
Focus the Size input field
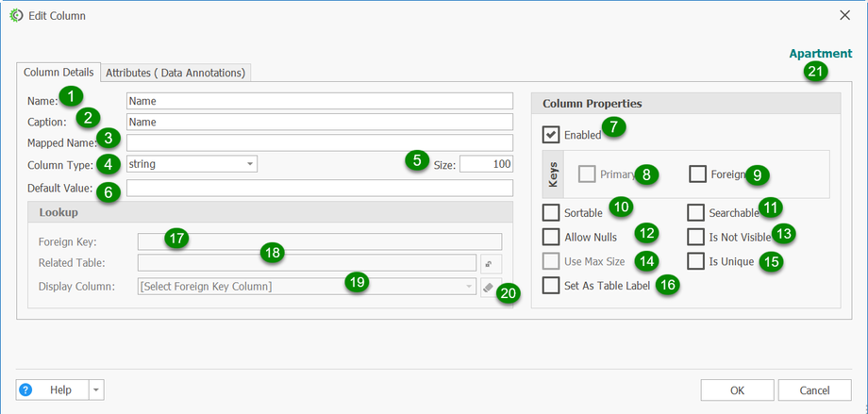486,164
